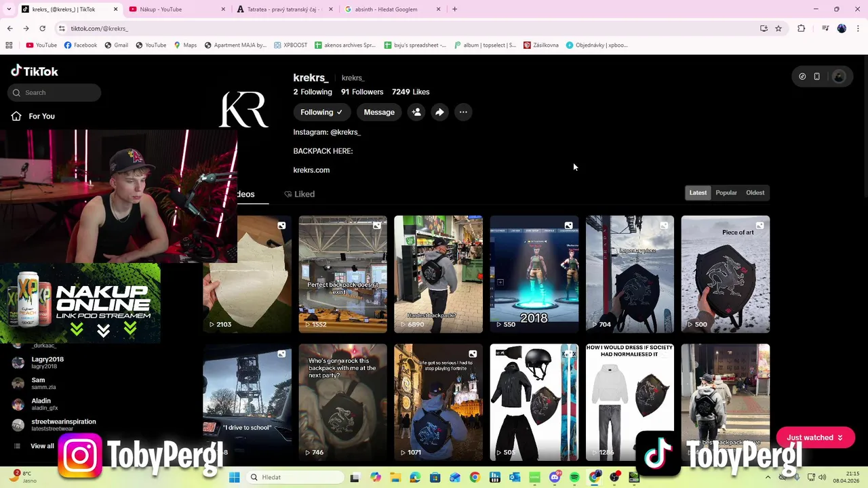Open the Chrome media control icon

825,28
